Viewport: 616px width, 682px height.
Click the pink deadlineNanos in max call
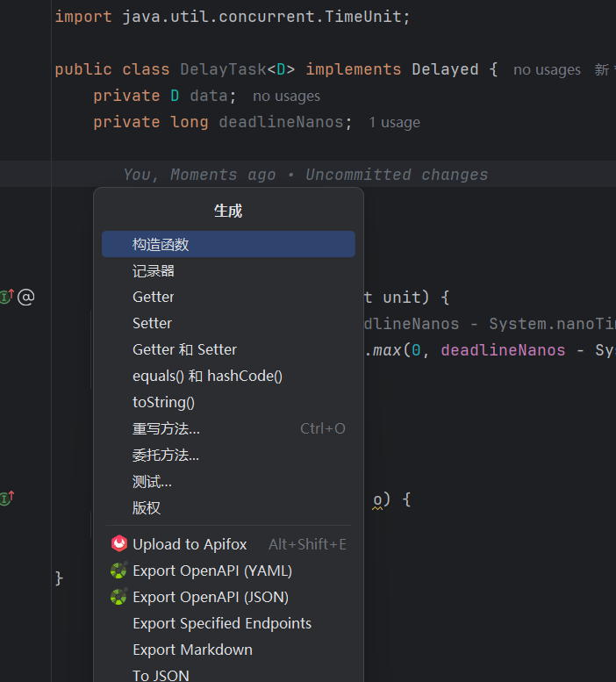503,349
